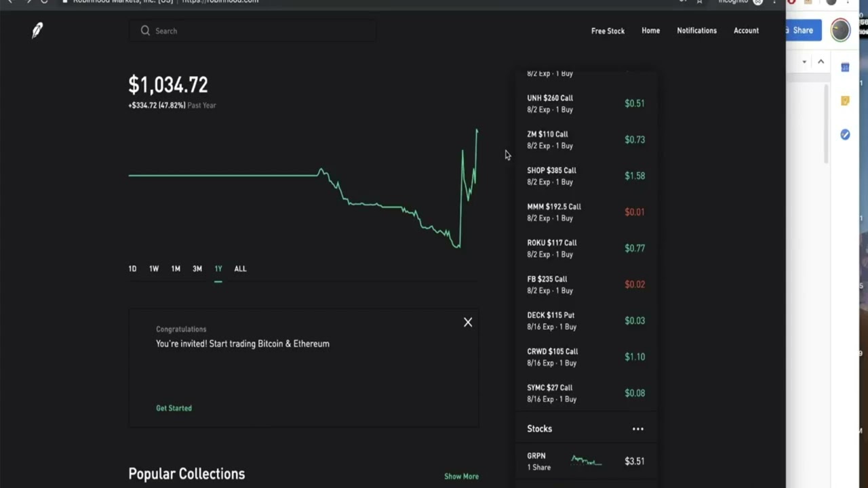Open the SYMC $27 Call position
This screenshot has height=488, width=868.
pos(586,393)
